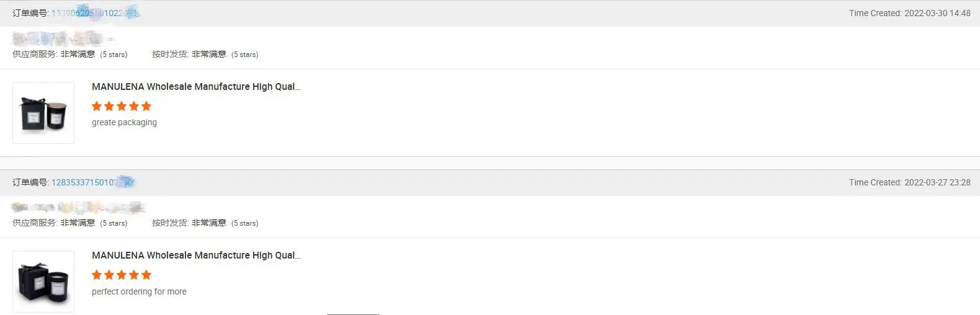This screenshot has width=980, height=315.
Task: Click second star in "greate packaging" review
Action: click(x=109, y=106)
